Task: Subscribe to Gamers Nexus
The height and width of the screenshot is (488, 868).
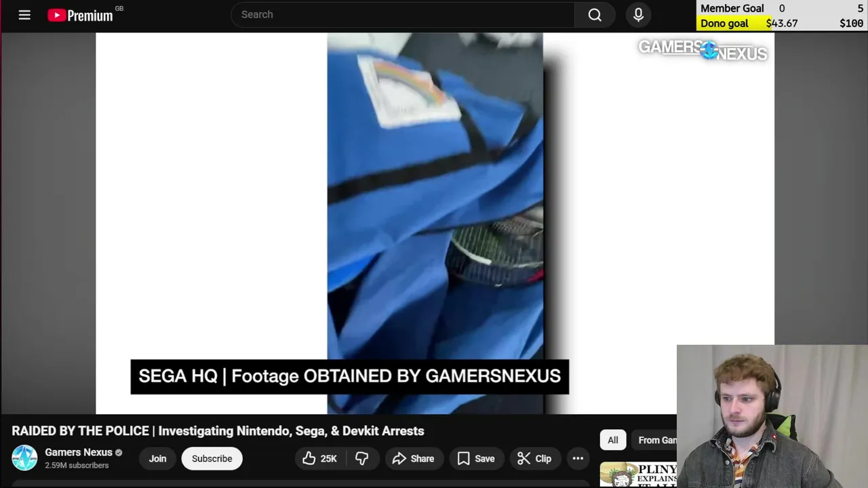Action: (x=212, y=459)
